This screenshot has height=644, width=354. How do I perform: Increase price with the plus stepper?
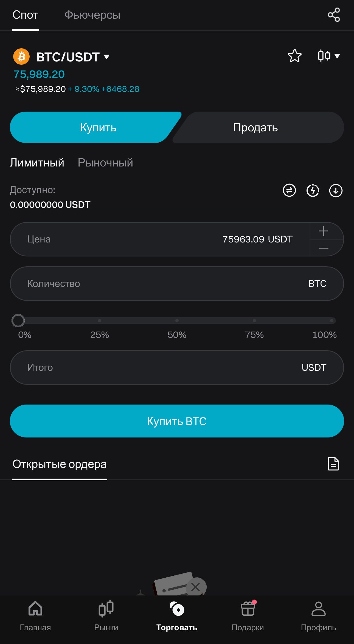click(323, 231)
